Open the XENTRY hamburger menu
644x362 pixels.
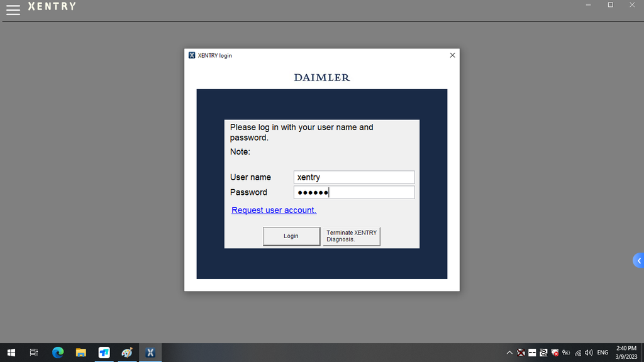point(13,9)
